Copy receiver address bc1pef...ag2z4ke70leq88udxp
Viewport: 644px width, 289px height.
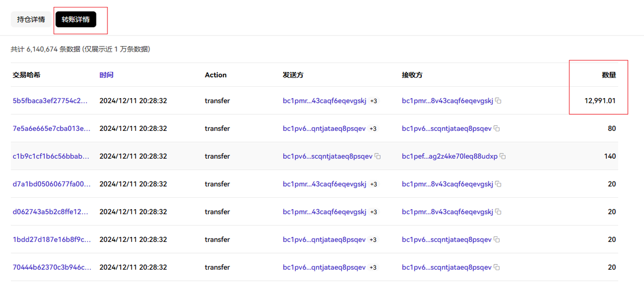(x=502, y=157)
